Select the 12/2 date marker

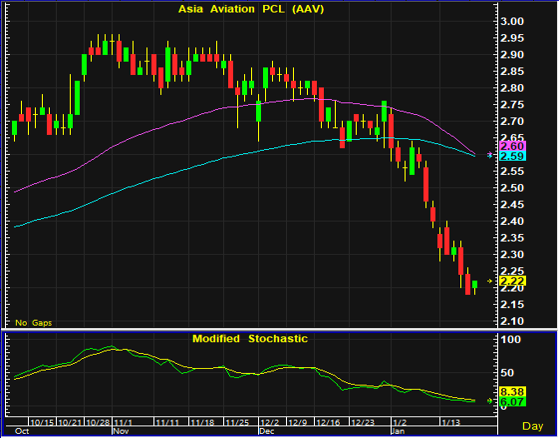click(270, 423)
